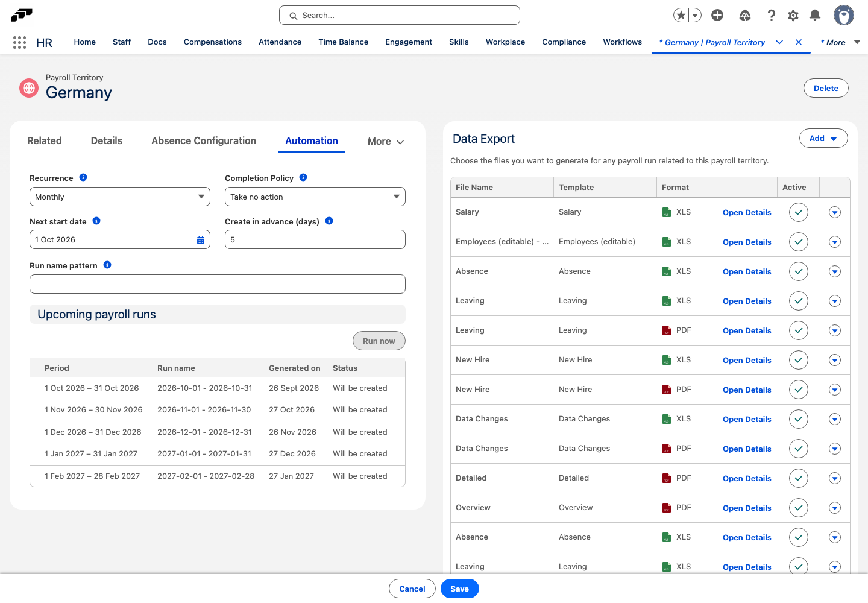Toggle Active for Employees (editable) row

[799, 242]
